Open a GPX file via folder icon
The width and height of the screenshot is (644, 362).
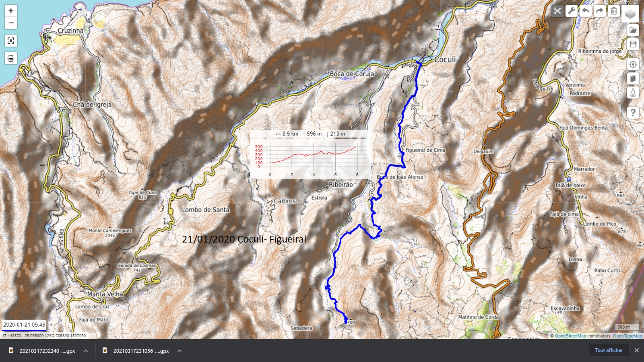coord(633,30)
